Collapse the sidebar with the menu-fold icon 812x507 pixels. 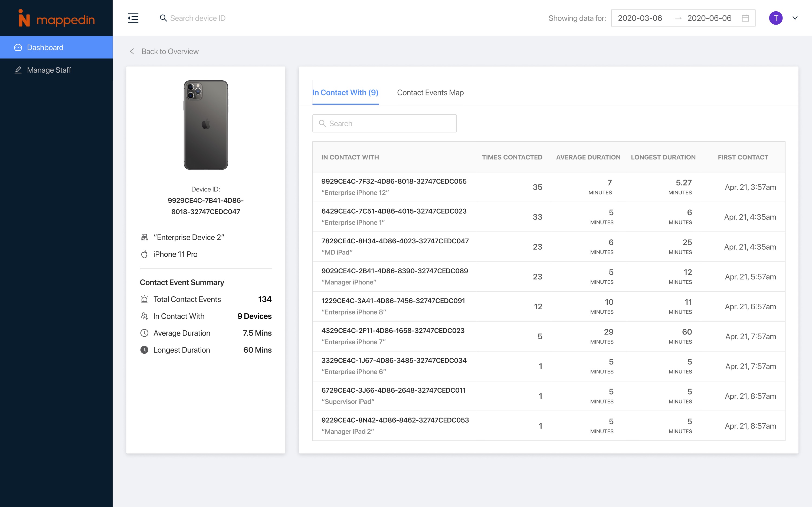(133, 18)
